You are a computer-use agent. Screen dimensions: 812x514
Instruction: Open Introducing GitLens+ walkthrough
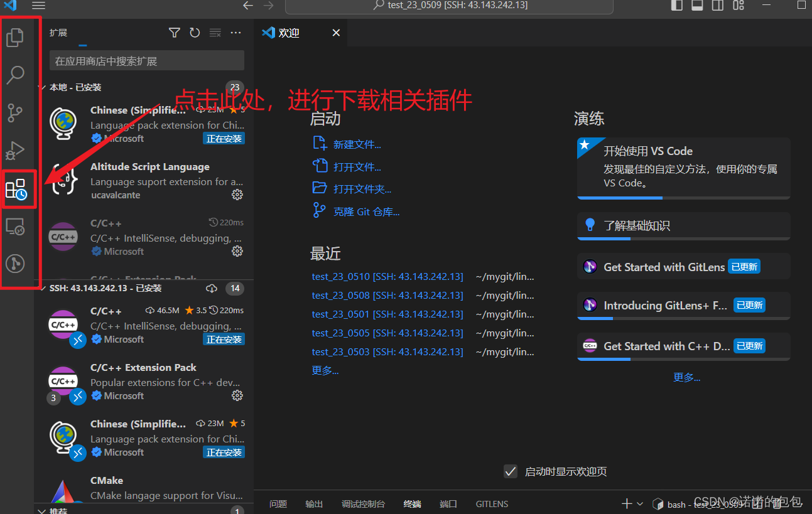tap(683, 306)
